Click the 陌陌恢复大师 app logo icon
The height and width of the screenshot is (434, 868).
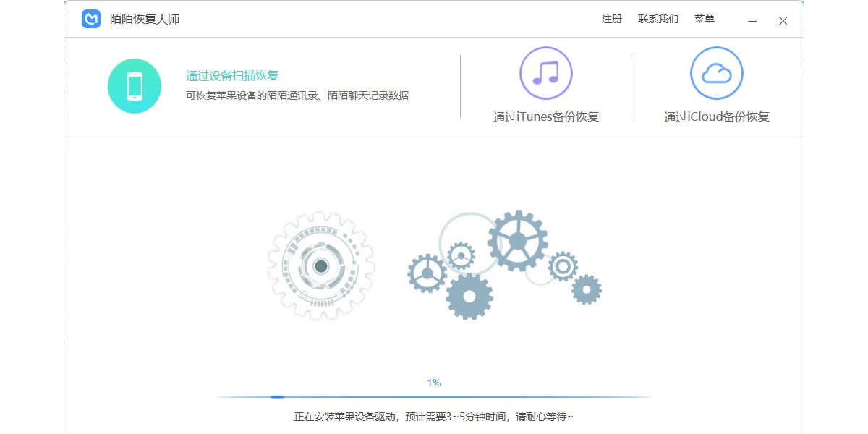[x=91, y=19]
